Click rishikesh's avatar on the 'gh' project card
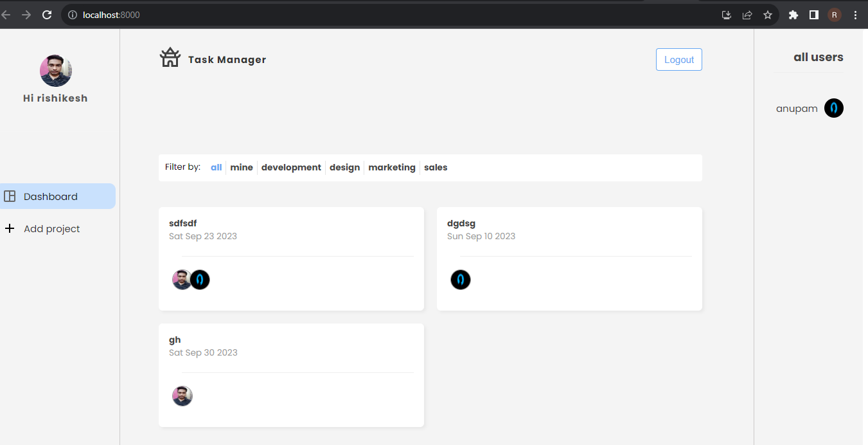Image resolution: width=868 pixels, height=445 pixels. [x=182, y=395]
